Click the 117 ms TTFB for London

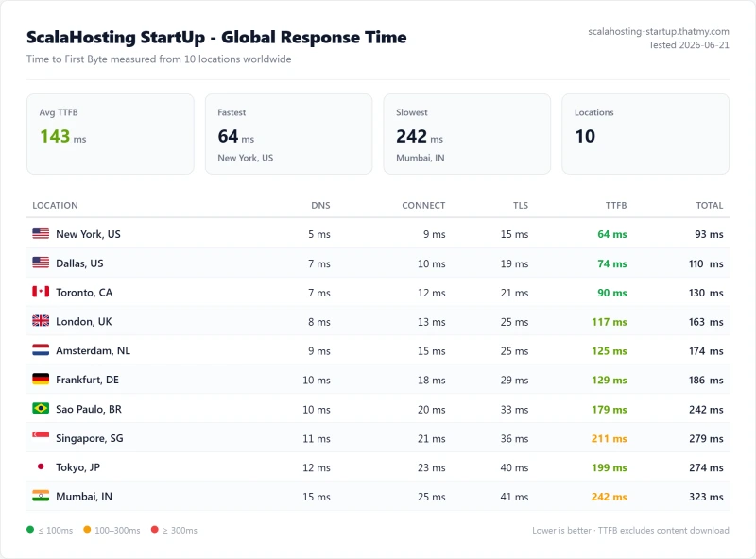coord(610,322)
